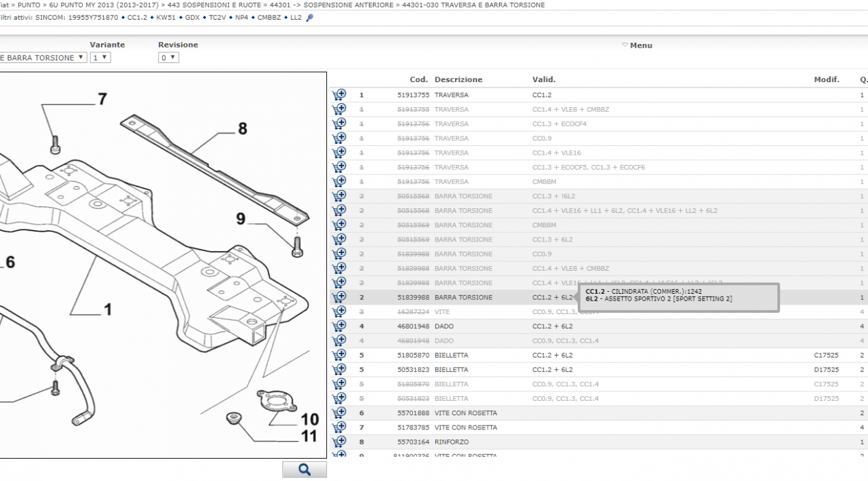868x481 pixels.
Task: Click the filter search key icon after LL2
Action: [x=310, y=18]
